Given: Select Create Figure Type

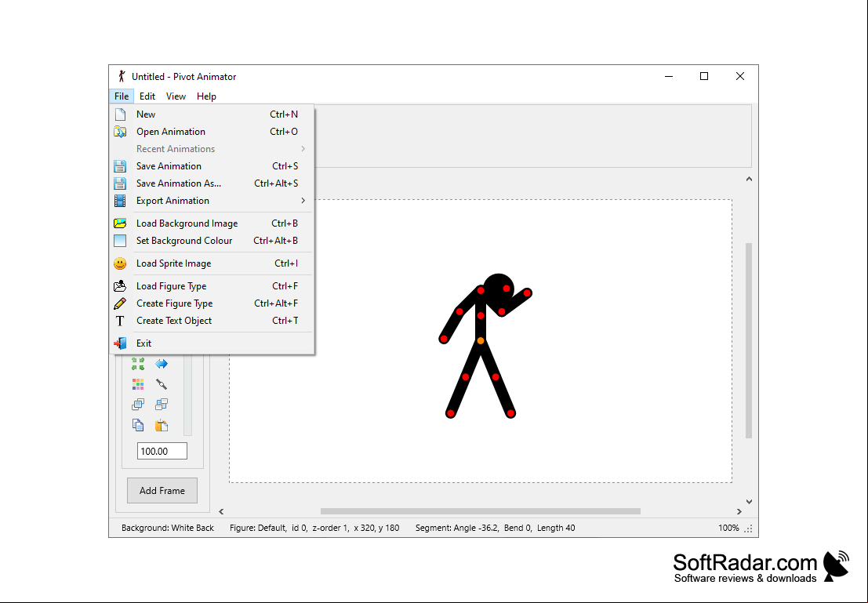Looking at the screenshot, I should click(x=212, y=303).
